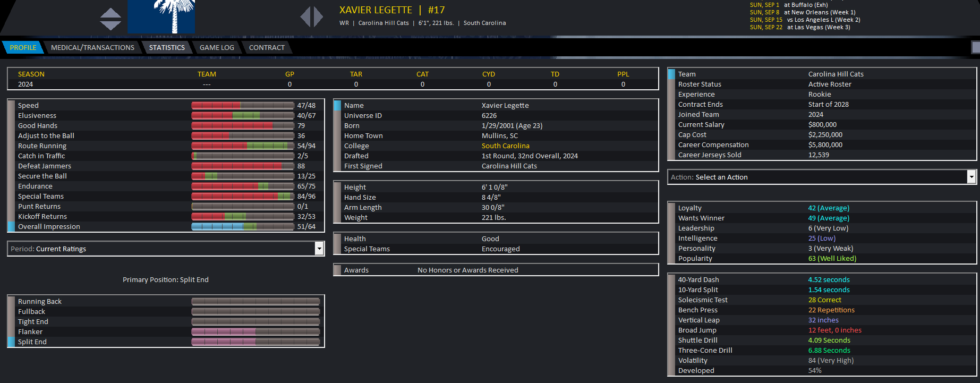Click the left-pointing triangle arrow beside the player name

[x=305, y=16]
